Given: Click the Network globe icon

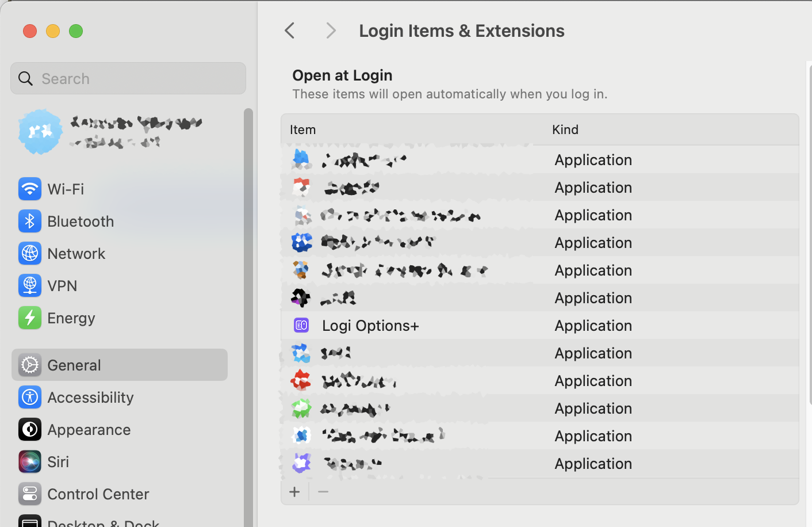Looking at the screenshot, I should coord(29,253).
